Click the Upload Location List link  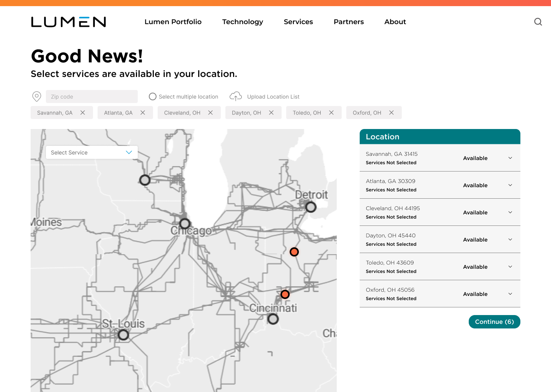[273, 96]
